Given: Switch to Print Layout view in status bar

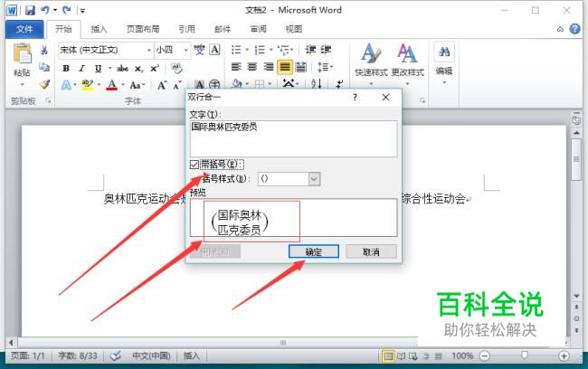Looking at the screenshot, I should pyautogui.click(x=388, y=355).
